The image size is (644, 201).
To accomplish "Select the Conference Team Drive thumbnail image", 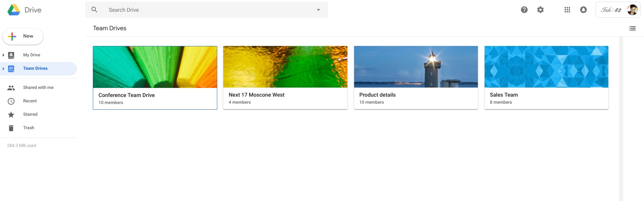I will click(155, 67).
